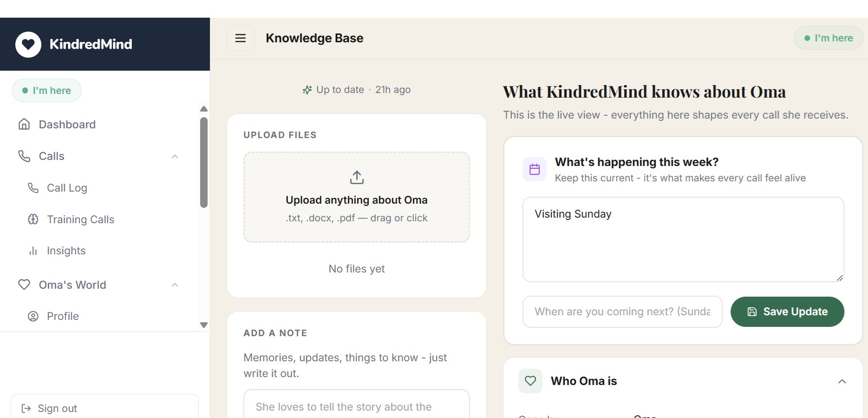868x418 pixels.
Task: Focus the What's happening this week text area
Action: (x=683, y=239)
